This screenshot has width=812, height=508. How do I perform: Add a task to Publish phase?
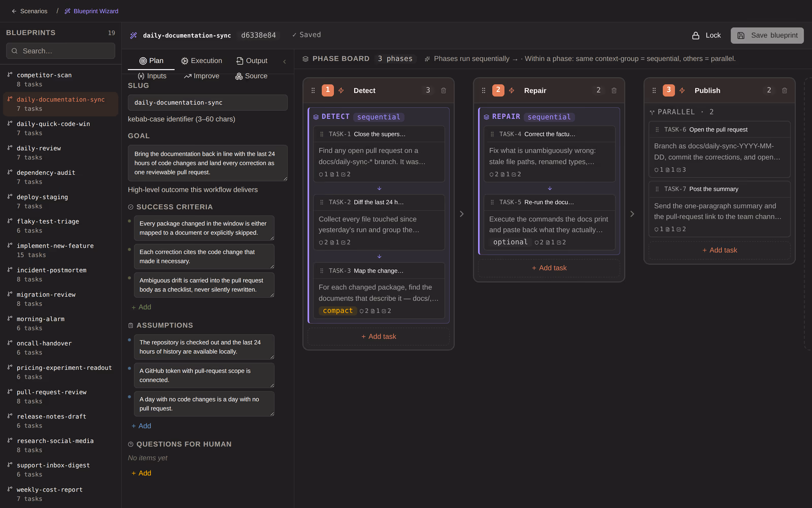tap(720, 250)
